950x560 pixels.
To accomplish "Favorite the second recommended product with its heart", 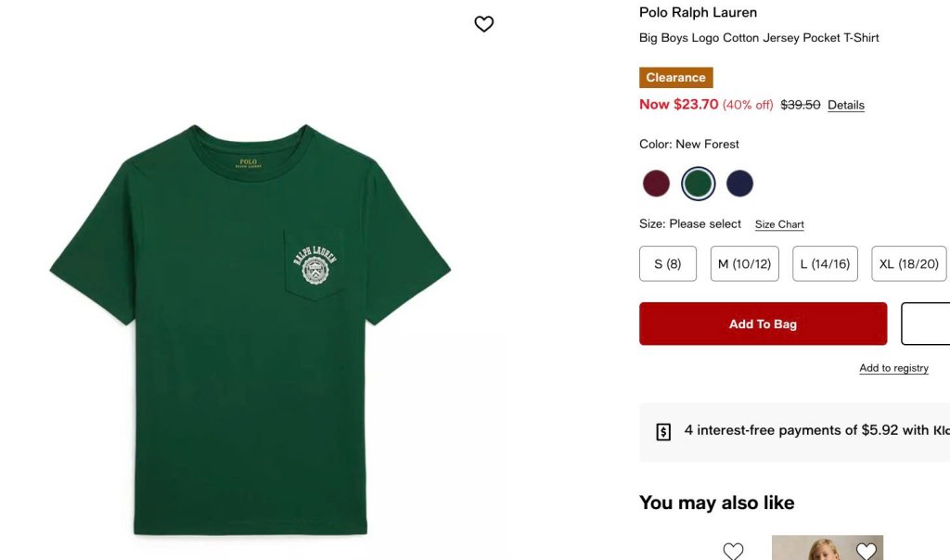I will coord(867,551).
